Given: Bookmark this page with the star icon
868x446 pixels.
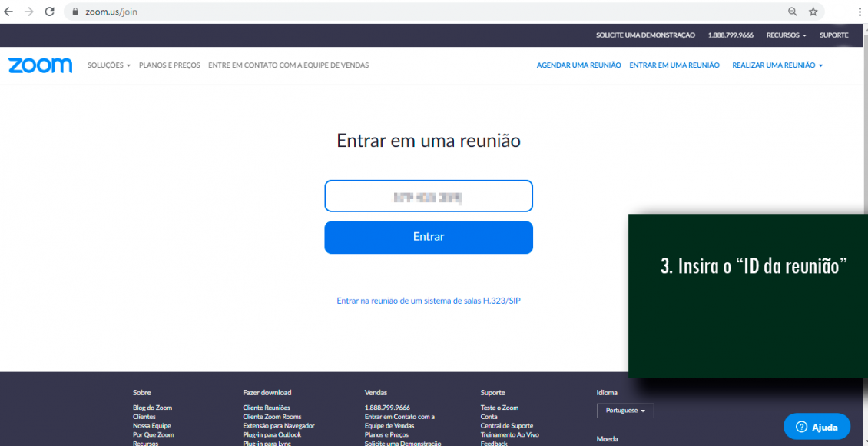Looking at the screenshot, I should (813, 12).
